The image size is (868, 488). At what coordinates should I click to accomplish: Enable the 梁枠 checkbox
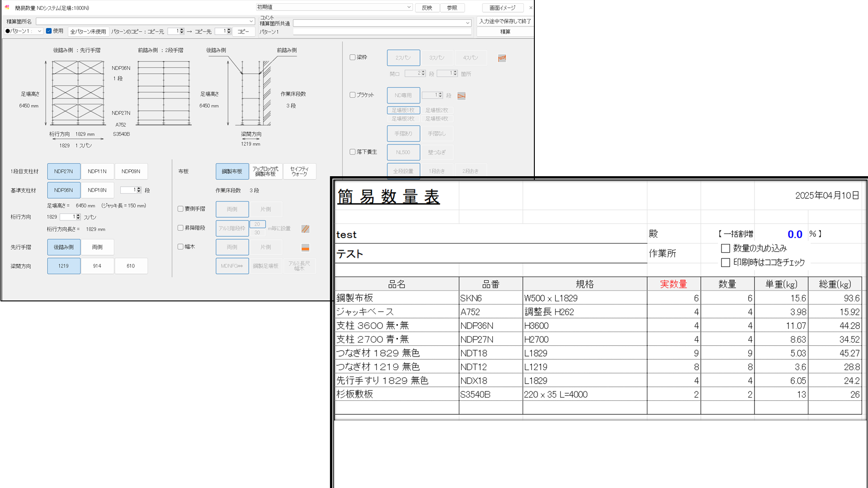pos(353,57)
